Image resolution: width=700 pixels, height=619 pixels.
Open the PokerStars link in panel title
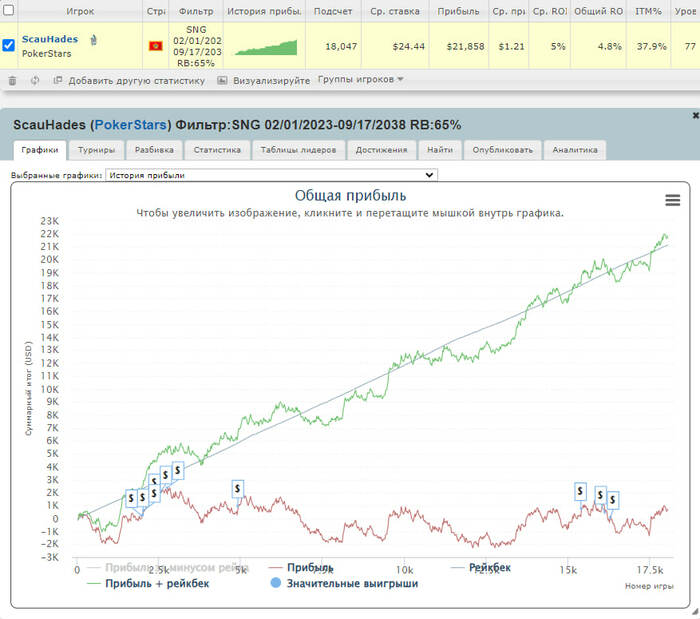coord(130,125)
